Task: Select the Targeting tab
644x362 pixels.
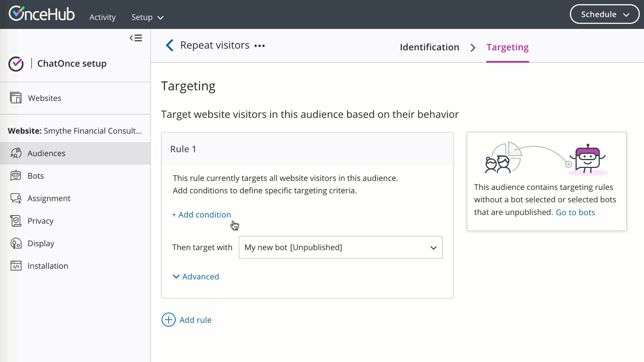Action: point(507,47)
